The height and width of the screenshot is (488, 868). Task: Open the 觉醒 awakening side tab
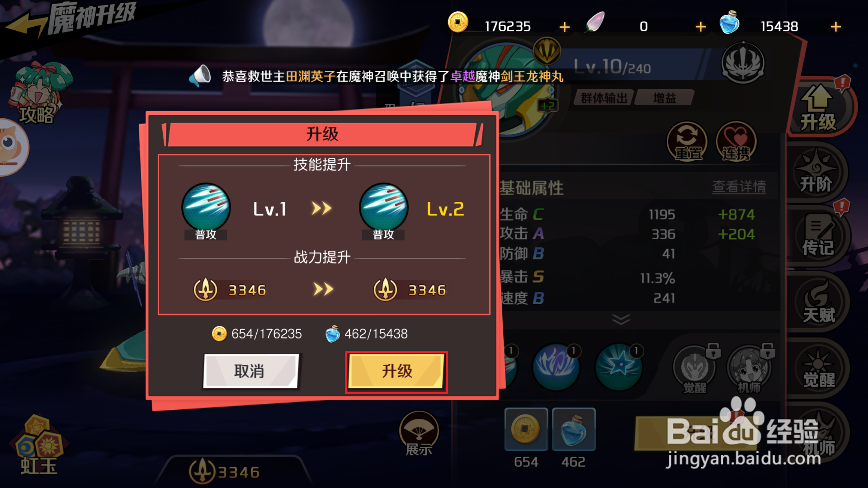click(x=818, y=368)
